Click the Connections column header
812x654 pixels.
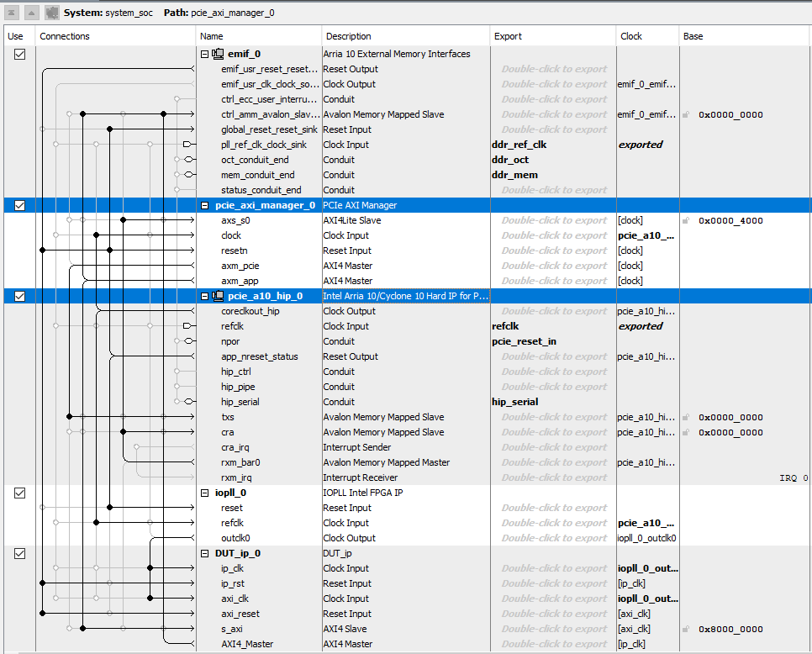click(115, 36)
